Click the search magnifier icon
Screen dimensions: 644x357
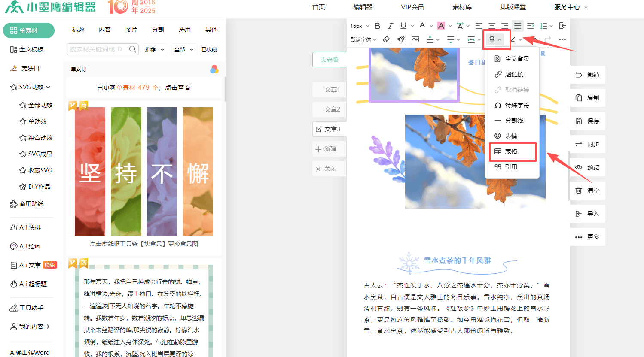point(133,49)
